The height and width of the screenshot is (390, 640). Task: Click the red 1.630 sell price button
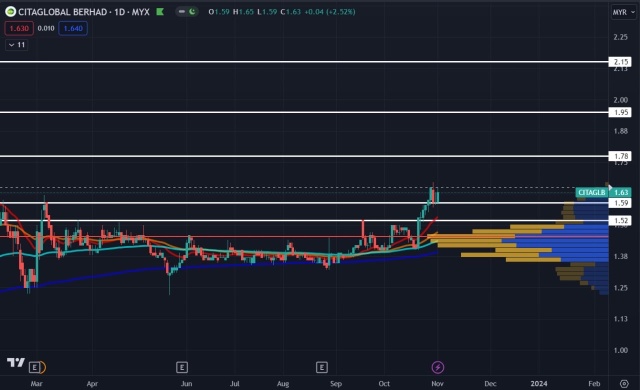[x=19, y=29]
